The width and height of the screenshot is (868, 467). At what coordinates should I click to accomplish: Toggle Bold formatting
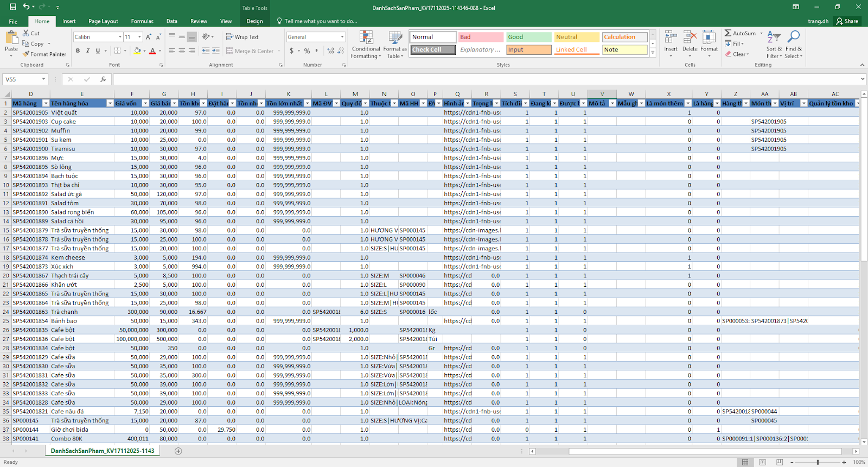(x=78, y=51)
